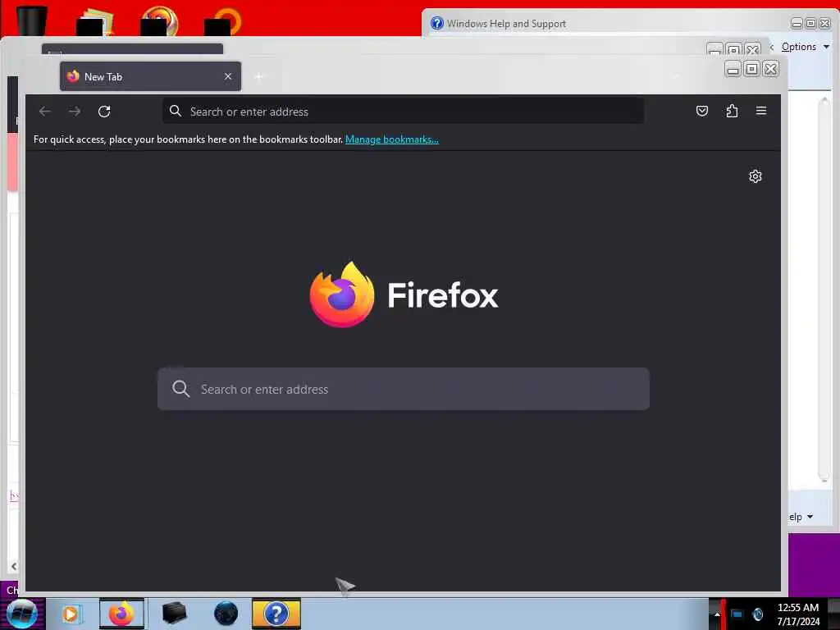Click the Help window back chevron
Viewport: 840px width, 630px height.
click(772, 47)
